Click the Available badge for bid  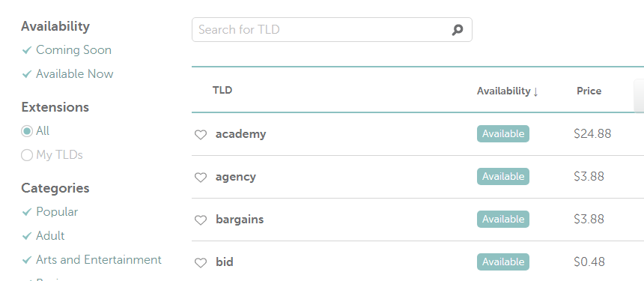tap(503, 262)
